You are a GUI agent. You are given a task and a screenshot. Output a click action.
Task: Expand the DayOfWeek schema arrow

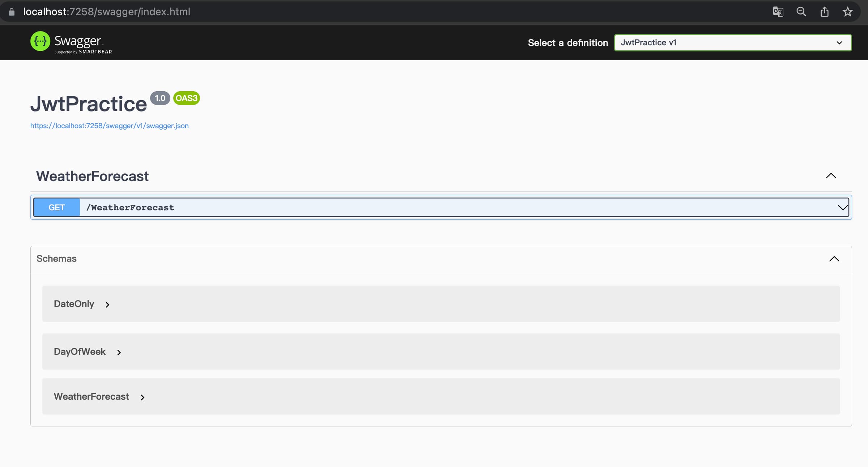point(119,353)
